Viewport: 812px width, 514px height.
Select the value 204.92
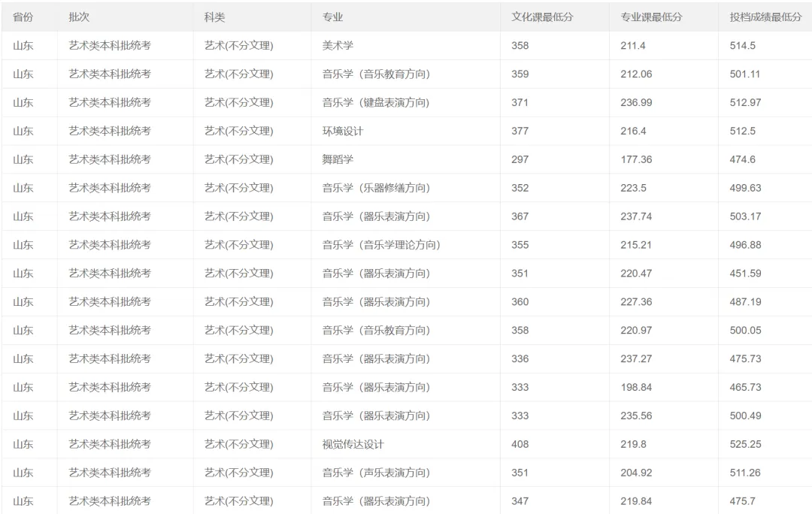click(x=636, y=473)
